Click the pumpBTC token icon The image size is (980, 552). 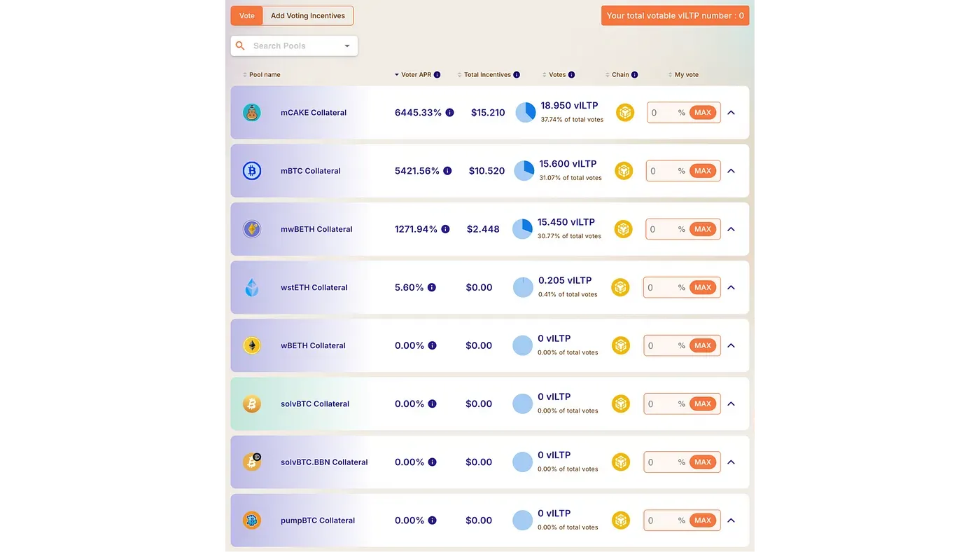(x=252, y=520)
